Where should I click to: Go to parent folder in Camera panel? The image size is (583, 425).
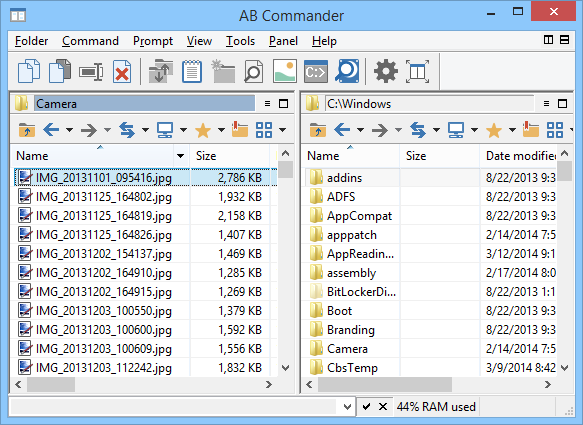point(27,130)
